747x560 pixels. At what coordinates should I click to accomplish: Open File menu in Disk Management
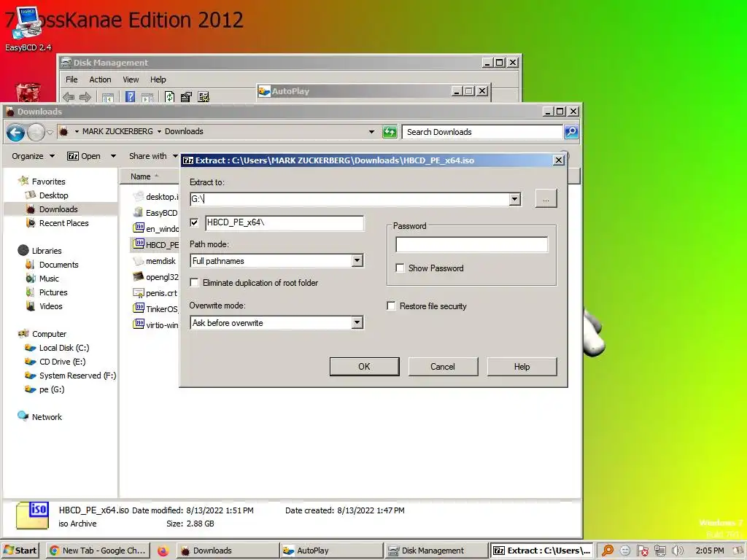point(71,79)
